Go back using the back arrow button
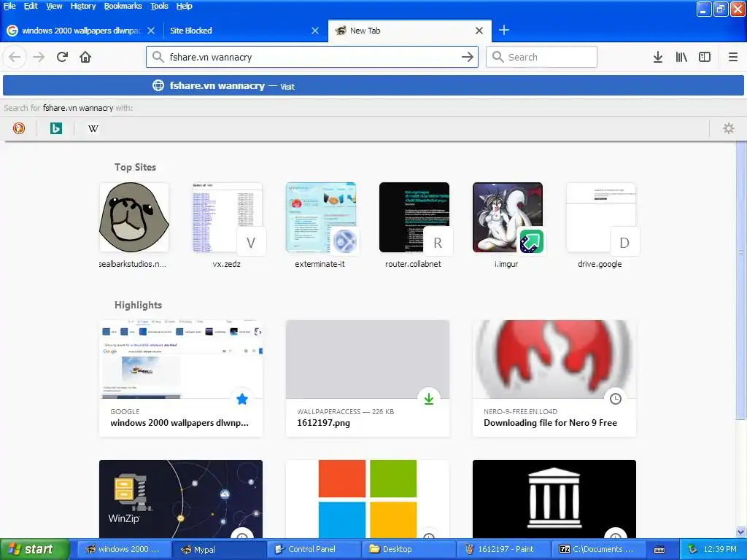This screenshot has width=747, height=560. [15, 57]
